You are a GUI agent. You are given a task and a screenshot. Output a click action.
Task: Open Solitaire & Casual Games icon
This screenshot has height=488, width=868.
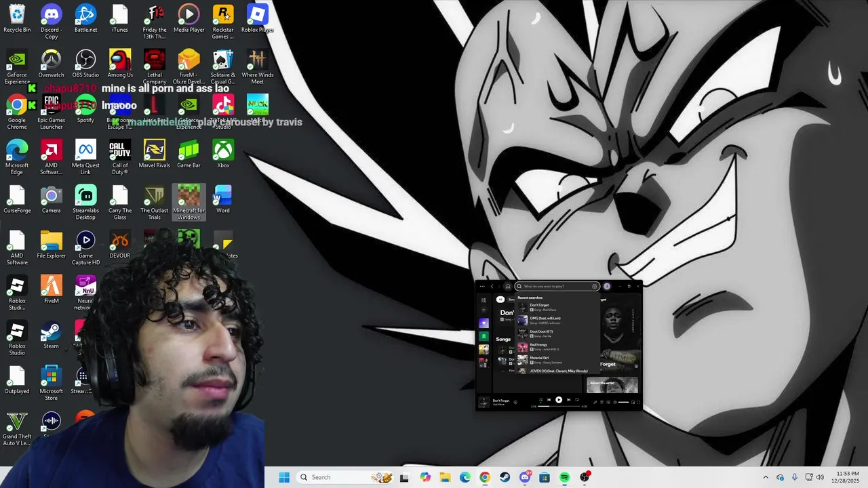click(223, 66)
